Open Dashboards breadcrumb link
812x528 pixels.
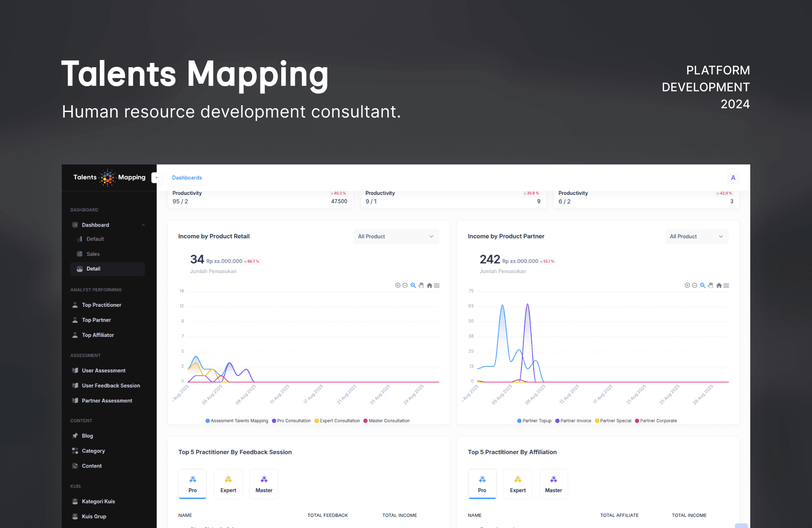(187, 178)
